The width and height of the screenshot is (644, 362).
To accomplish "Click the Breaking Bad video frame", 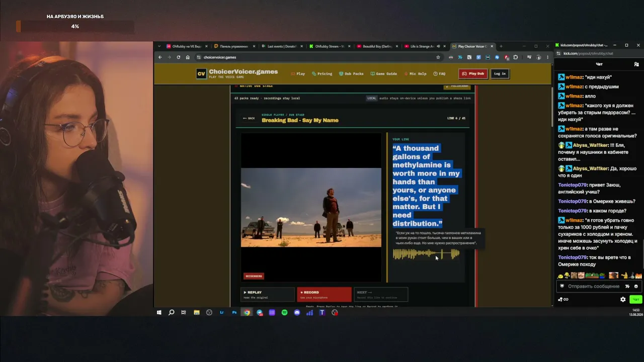I will (311, 207).
